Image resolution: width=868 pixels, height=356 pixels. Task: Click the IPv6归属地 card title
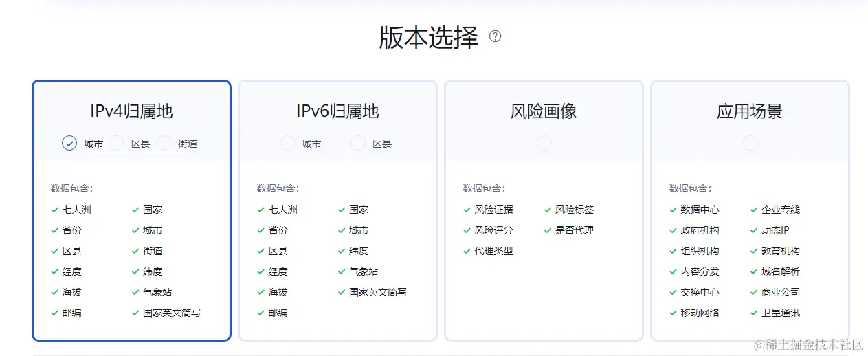tap(337, 111)
